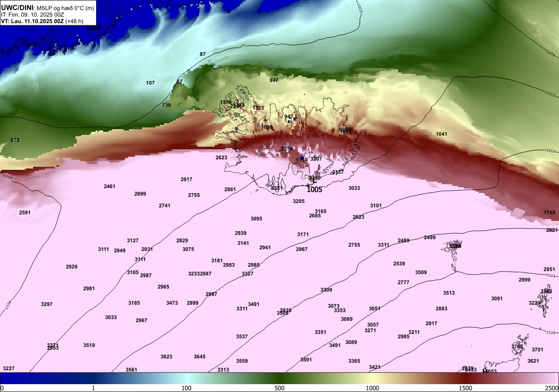
Task: Click the map value 3075
Action: click(x=188, y=249)
